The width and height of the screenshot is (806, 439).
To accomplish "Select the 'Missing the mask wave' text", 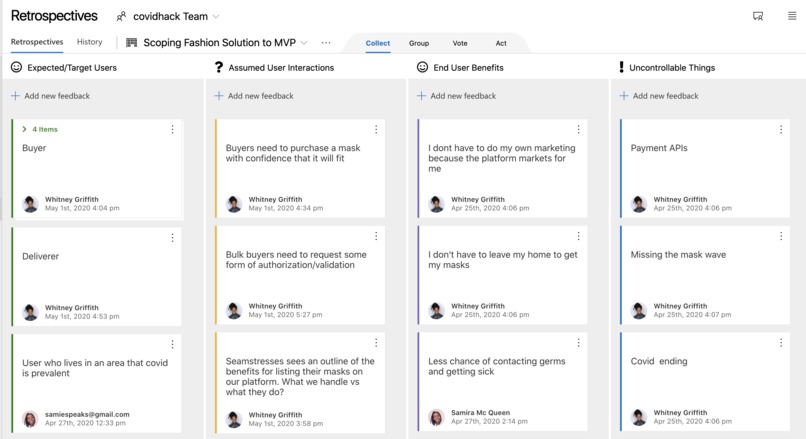I will click(679, 254).
